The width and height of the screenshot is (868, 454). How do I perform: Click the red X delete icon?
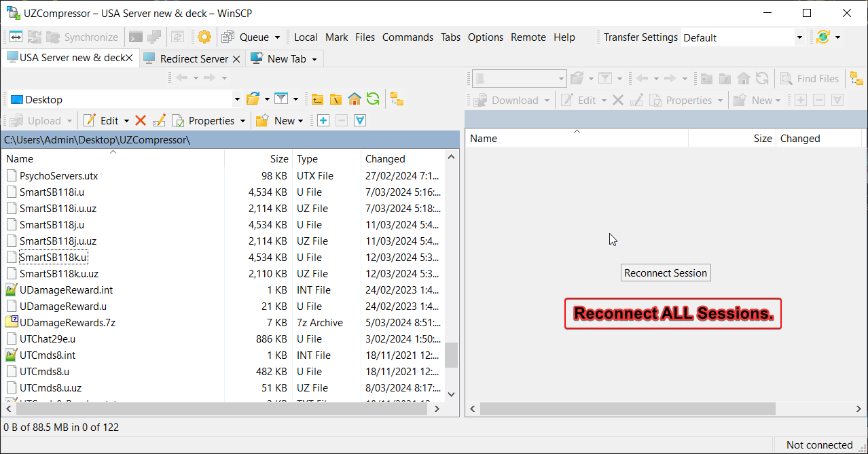coord(141,121)
